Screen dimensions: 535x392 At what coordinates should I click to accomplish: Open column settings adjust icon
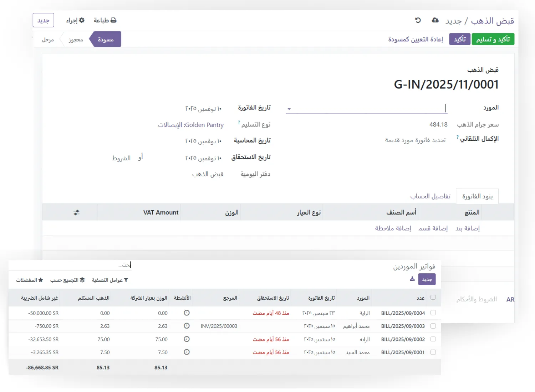pyautogui.click(x=76, y=213)
